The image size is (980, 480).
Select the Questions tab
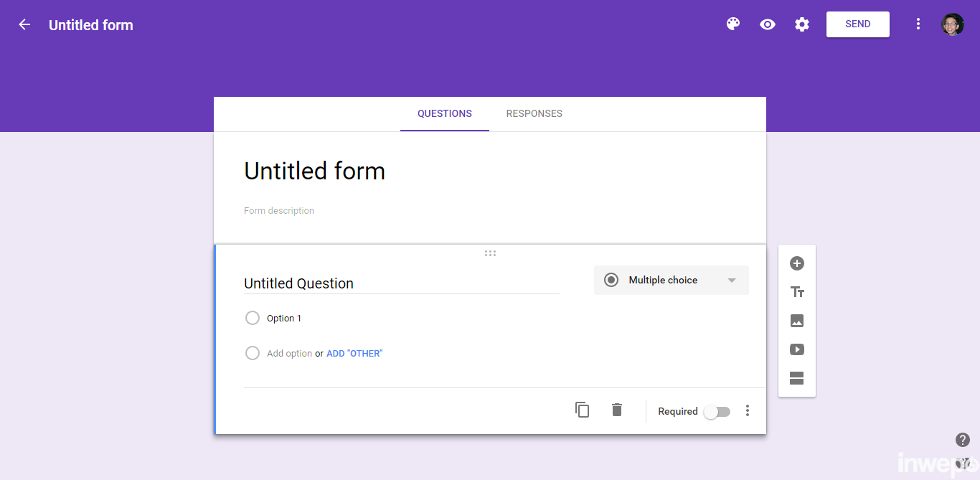click(x=445, y=113)
